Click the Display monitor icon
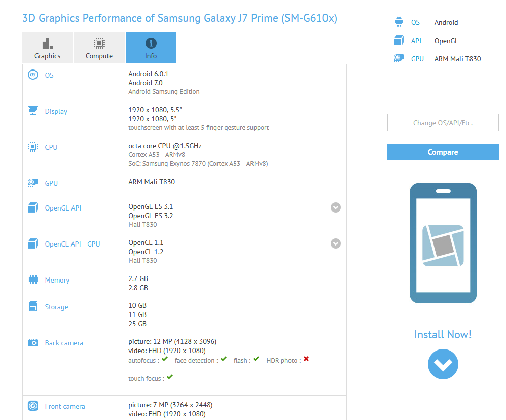The image size is (506, 420). (x=33, y=111)
